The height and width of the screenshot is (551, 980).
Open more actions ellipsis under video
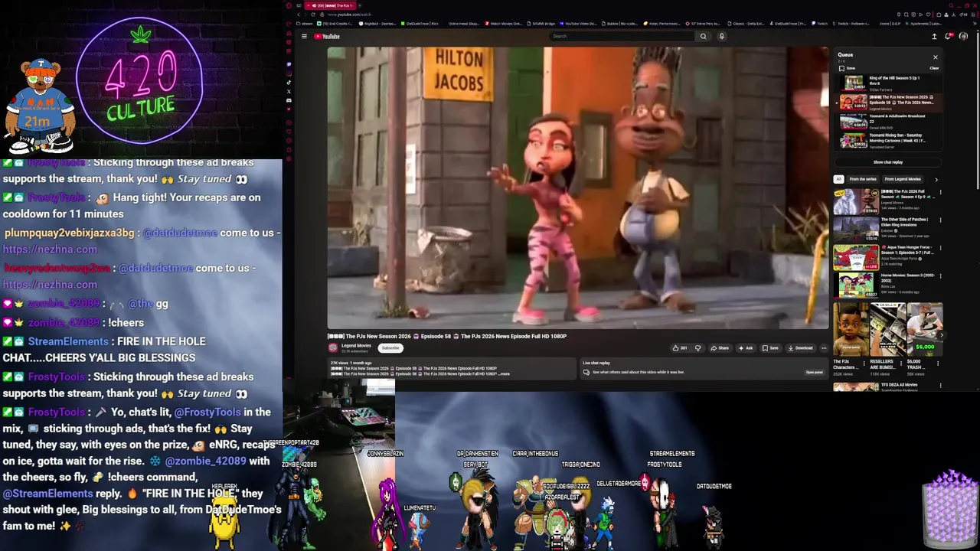(x=824, y=348)
